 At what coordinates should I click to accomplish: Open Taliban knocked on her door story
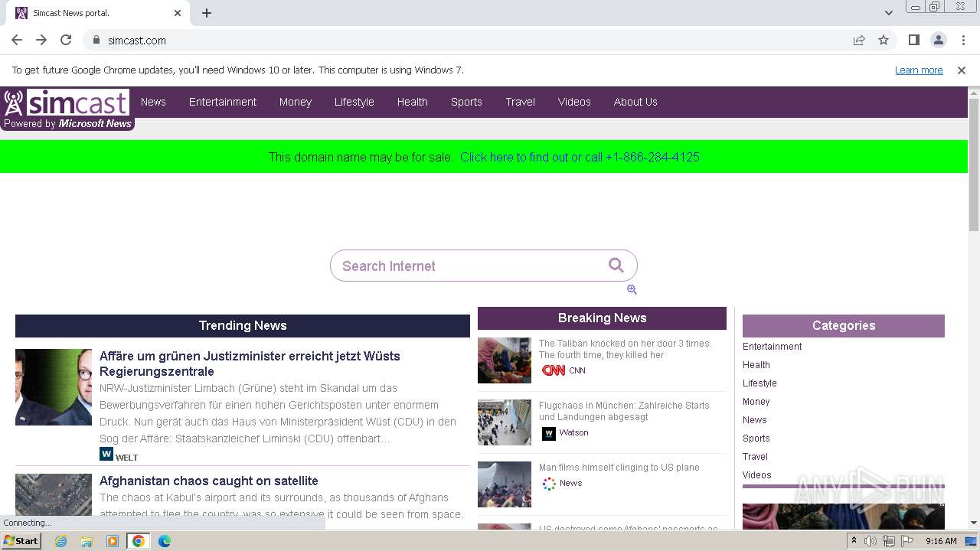click(626, 349)
